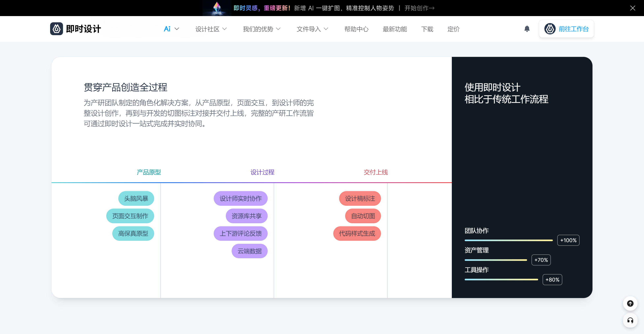Switch to the 交付上线 tab
This screenshot has width=644, height=334.
376,172
